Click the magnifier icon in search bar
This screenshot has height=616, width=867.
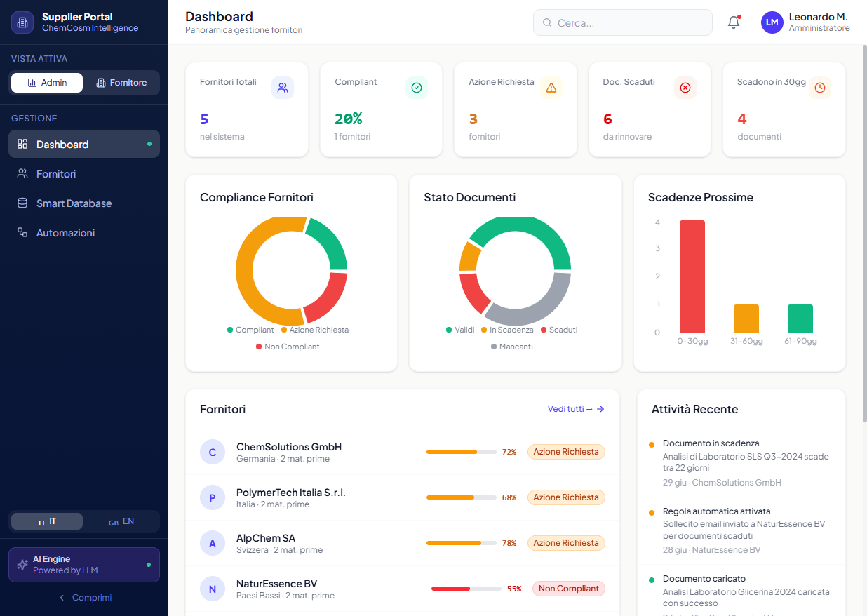pos(547,23)
